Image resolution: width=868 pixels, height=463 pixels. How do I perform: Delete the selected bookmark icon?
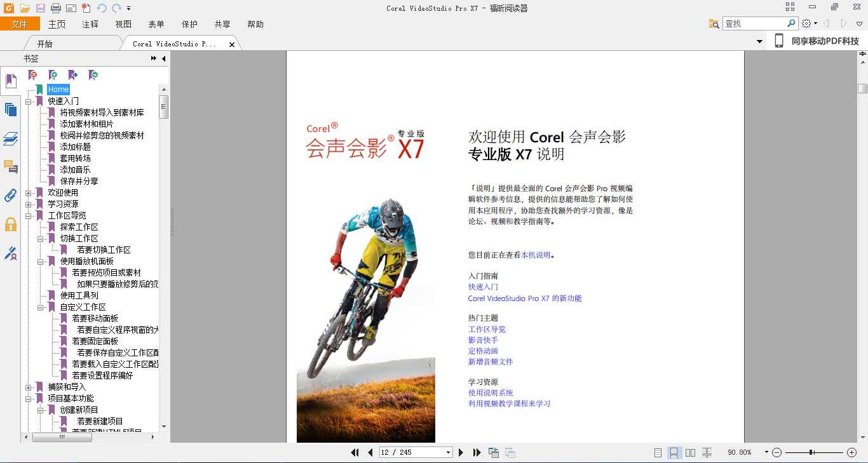(33, 75)
